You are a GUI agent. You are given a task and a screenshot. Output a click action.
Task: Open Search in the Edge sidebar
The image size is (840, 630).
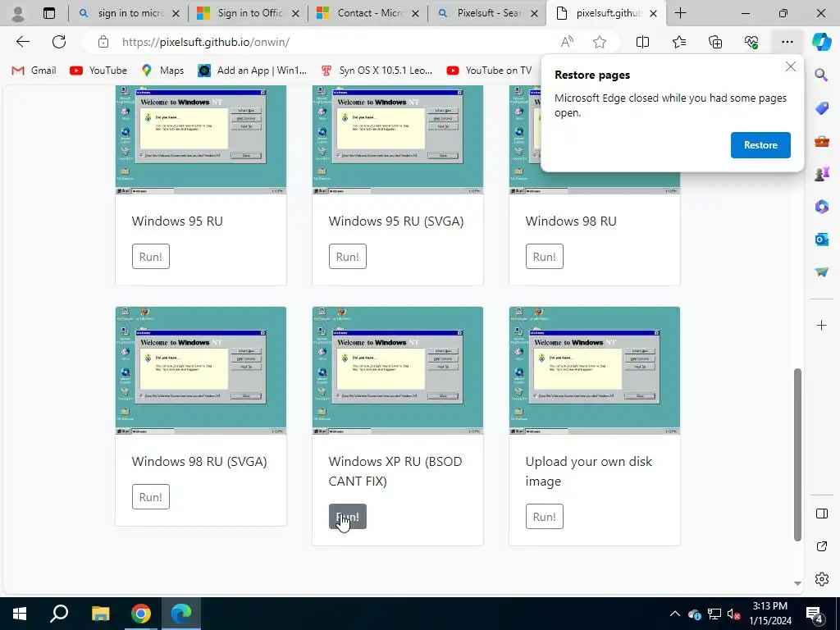(821, 75)
